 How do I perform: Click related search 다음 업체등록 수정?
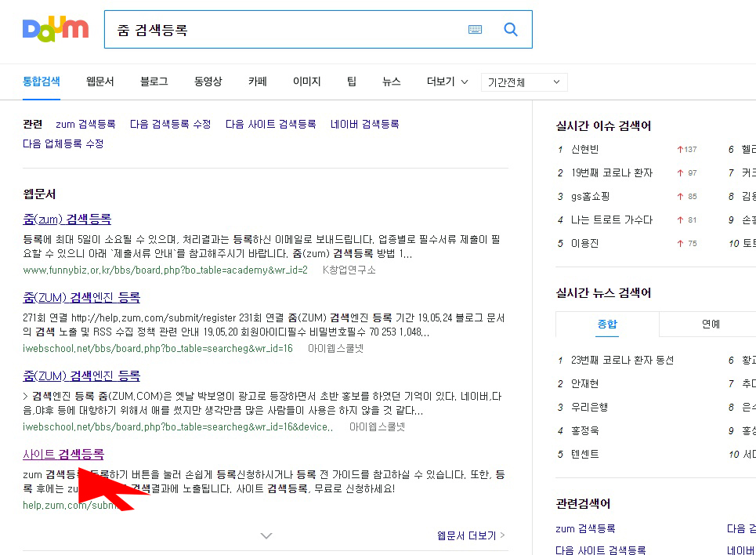pos(63,143)
